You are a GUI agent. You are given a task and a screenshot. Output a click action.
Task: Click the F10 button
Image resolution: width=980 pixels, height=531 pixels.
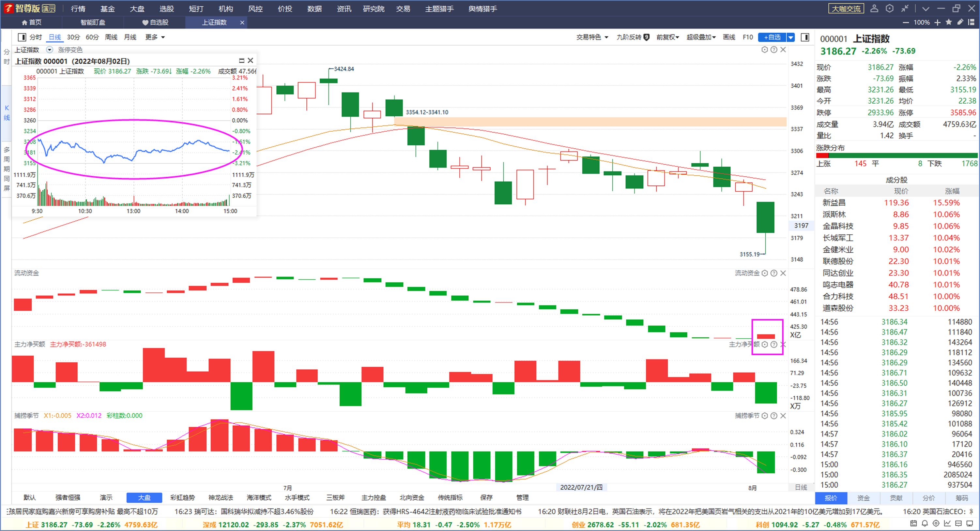[x=747, y=37]
